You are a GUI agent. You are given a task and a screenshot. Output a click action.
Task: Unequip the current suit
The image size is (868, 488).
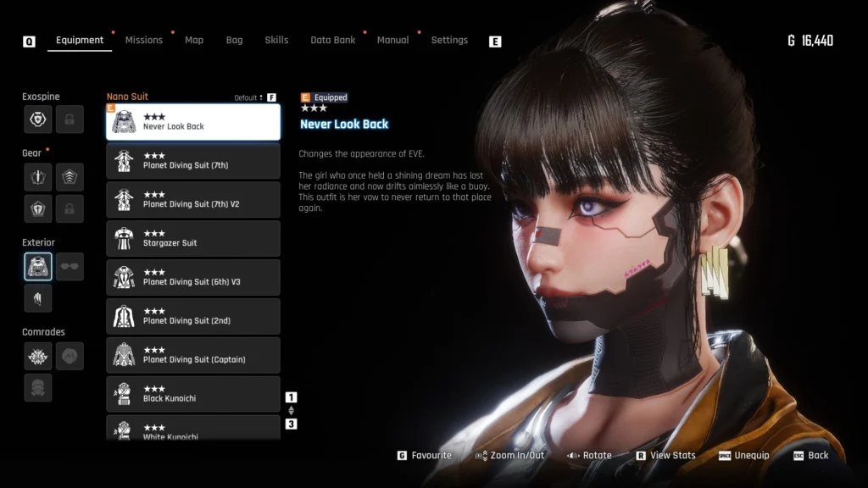[744, 455]
